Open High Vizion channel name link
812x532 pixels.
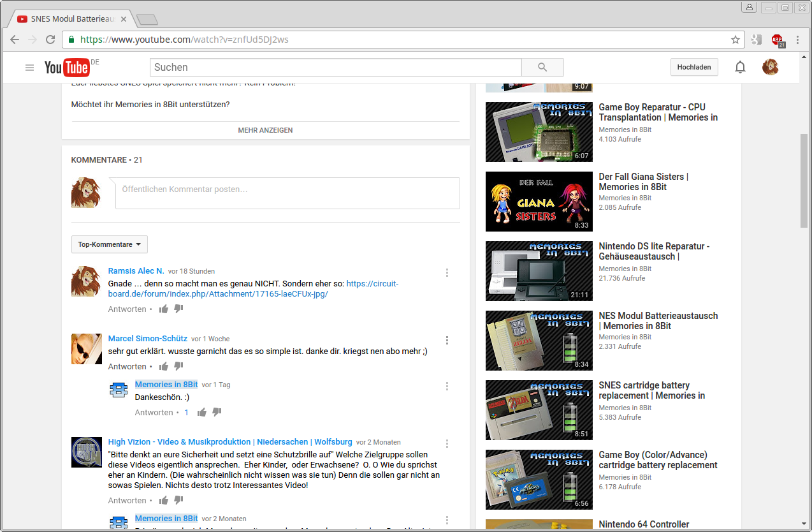point(230,441)
